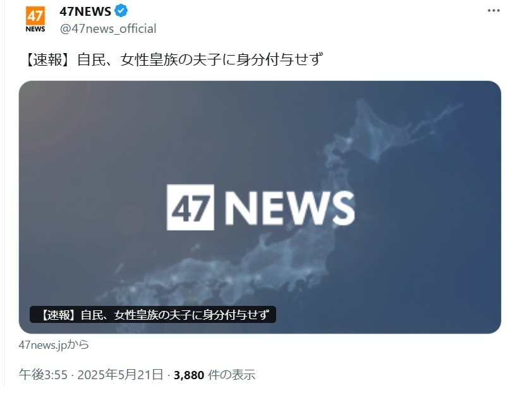Click the 47NEWS display name

click(85, 11)
